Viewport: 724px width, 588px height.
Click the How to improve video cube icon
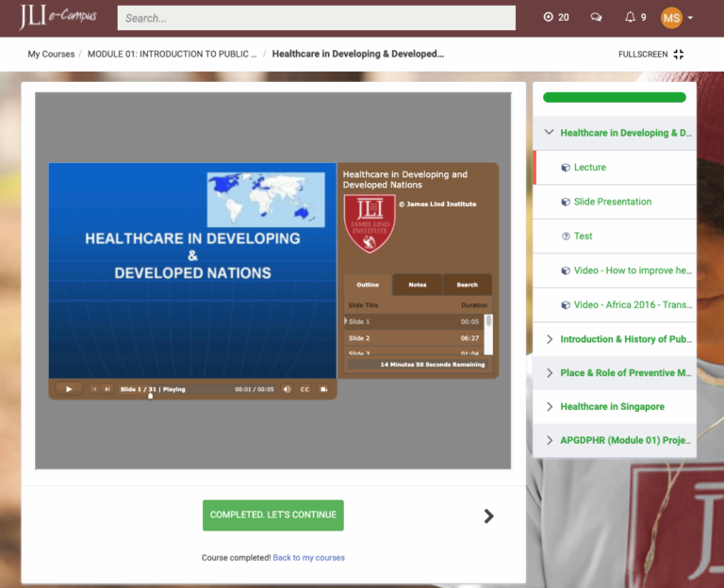[x=566, y=270]
